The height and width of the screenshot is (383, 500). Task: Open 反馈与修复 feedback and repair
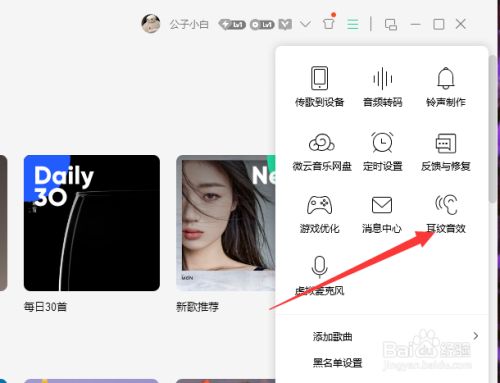(x=446, y=151)
